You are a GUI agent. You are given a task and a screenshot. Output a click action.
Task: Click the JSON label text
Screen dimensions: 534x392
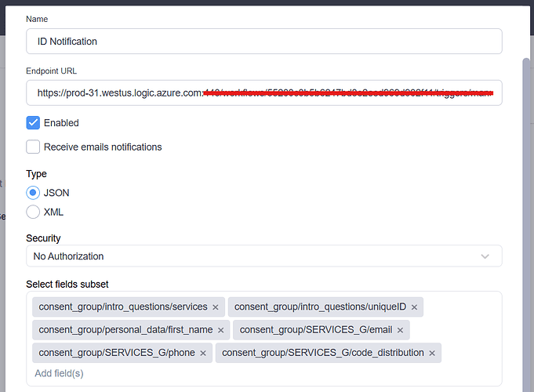click(x=56, y=192)
